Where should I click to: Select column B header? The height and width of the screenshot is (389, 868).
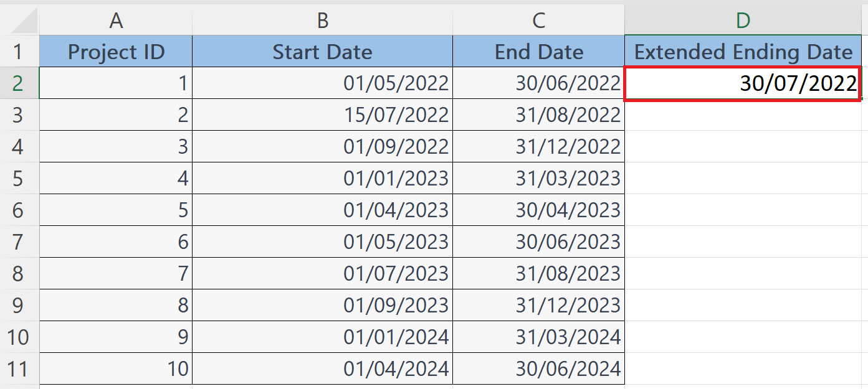pos(322,19)
